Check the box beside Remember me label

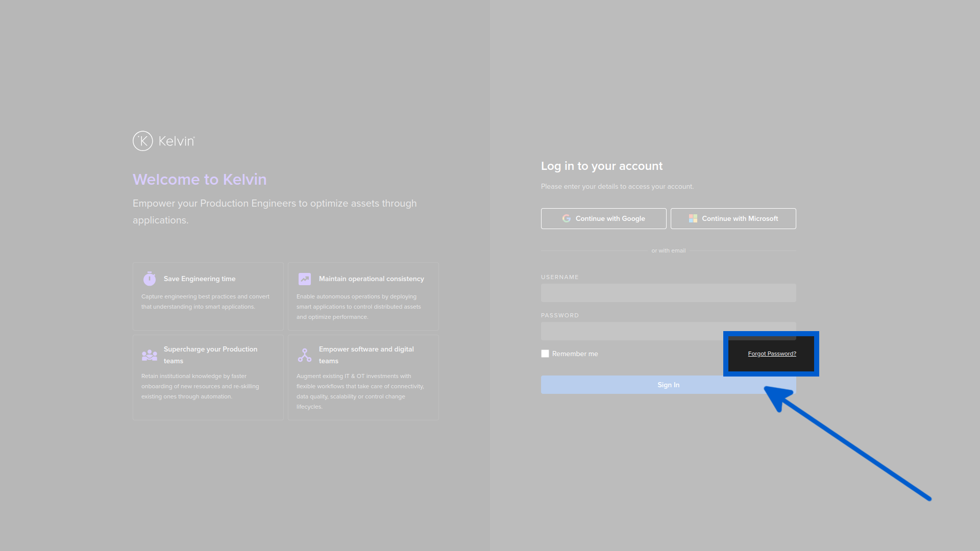coord(545,353)
